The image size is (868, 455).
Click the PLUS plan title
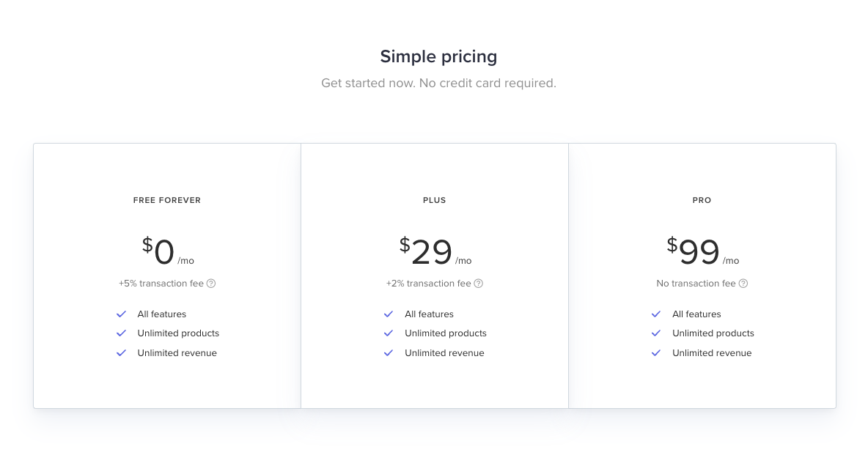pos(434,200)
